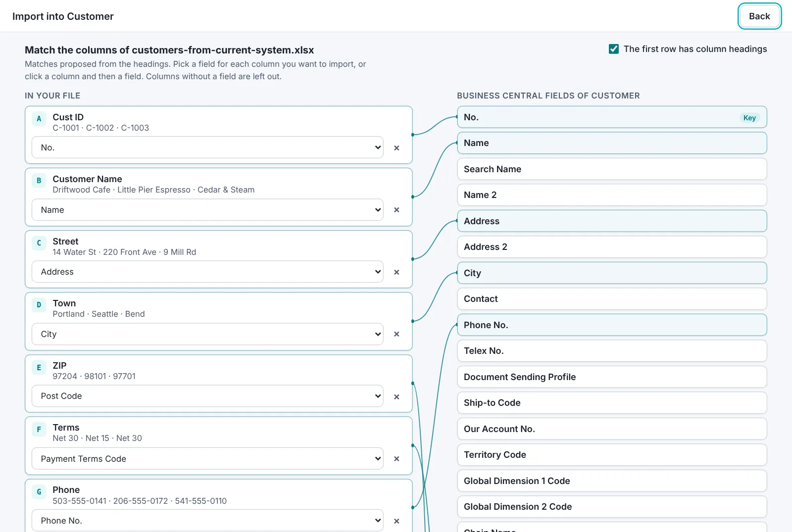Open the Address dropdown under Street
792x532 pixels.
coord(207,272)
